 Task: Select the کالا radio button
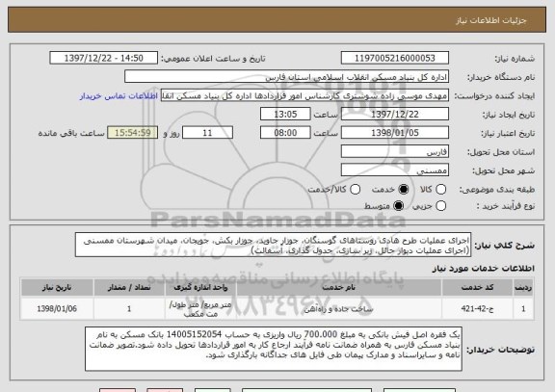point(440,190)
